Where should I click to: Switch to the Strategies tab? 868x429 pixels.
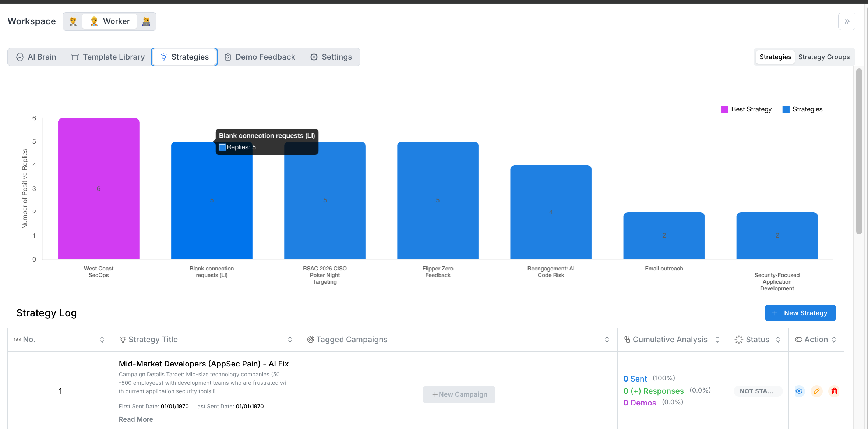184,57
